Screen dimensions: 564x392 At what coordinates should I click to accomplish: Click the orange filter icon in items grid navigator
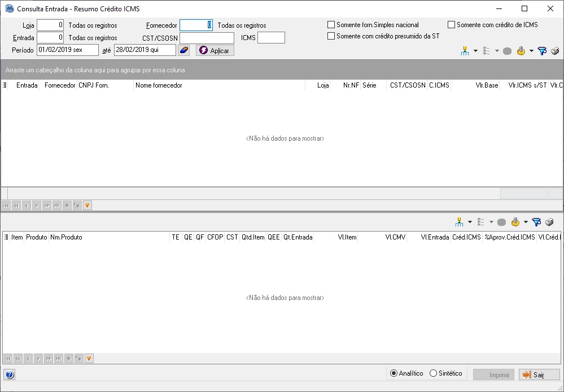point(89,359)
